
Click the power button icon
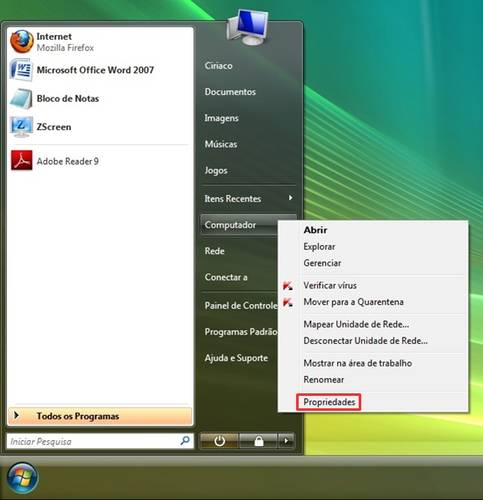point(219,441)
